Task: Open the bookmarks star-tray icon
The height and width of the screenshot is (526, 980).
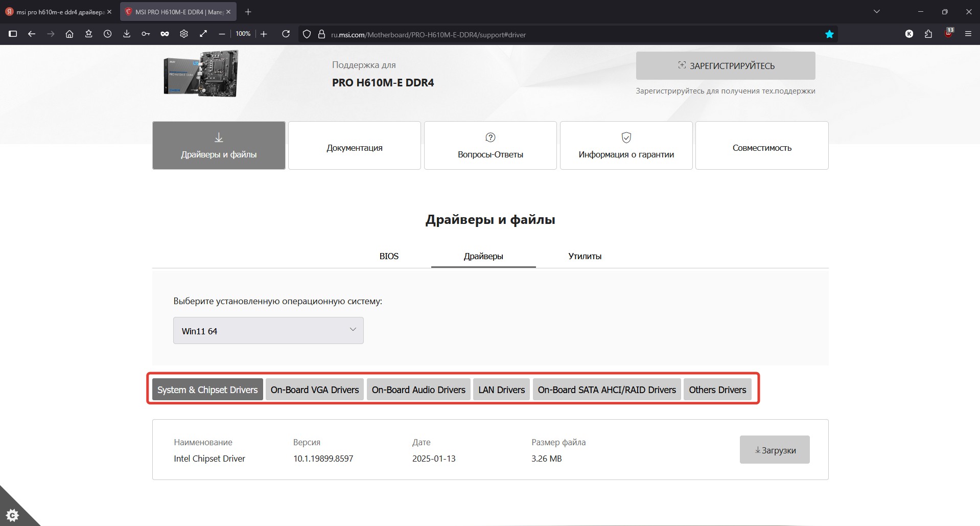Action: 88,34
